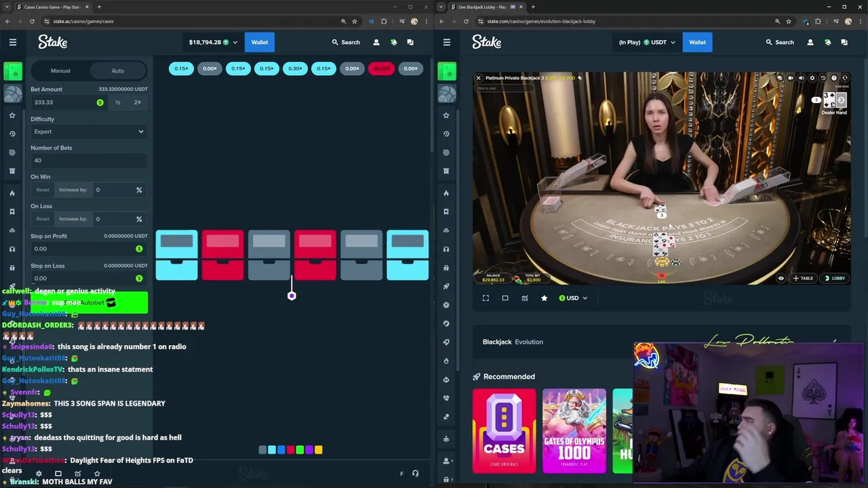Viewport: 868px width, 488px height.
Task: Open live stats chart below blackjack game
Action: (x=525, y=298)
